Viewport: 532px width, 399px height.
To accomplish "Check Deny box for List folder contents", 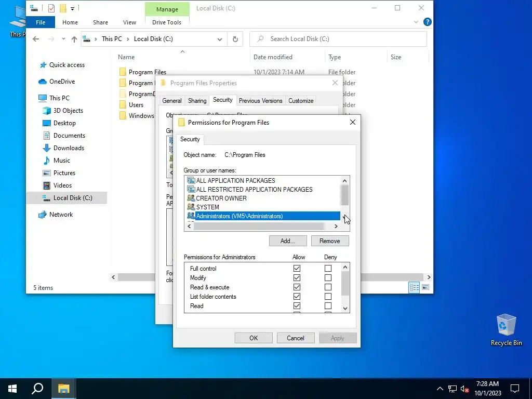I will [x=328, y=297].
